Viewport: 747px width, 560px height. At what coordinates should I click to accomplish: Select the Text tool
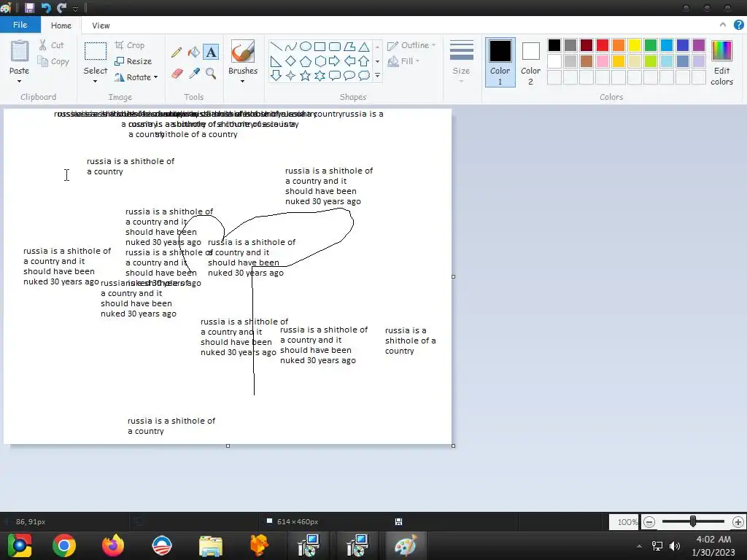coord(211,52)
